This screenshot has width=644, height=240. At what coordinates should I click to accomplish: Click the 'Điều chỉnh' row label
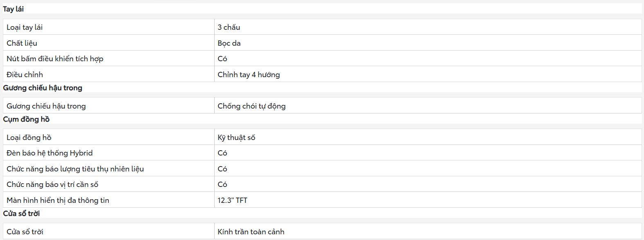click(x=25, y=75)
